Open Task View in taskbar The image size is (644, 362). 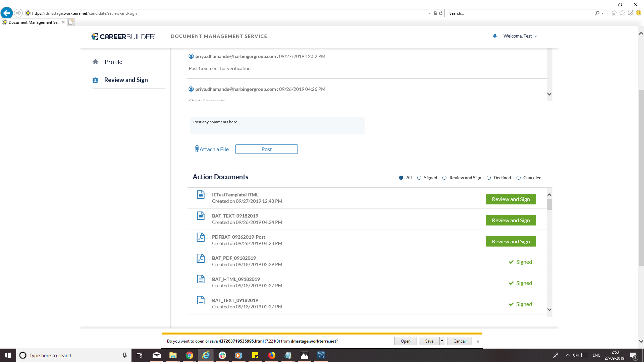coord(140,355)
